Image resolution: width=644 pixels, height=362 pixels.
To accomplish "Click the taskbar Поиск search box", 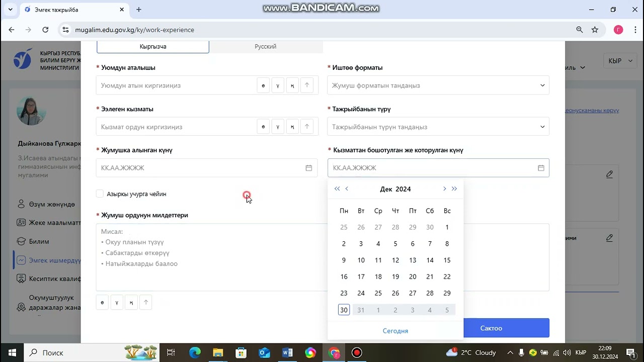I will [92, 352].
